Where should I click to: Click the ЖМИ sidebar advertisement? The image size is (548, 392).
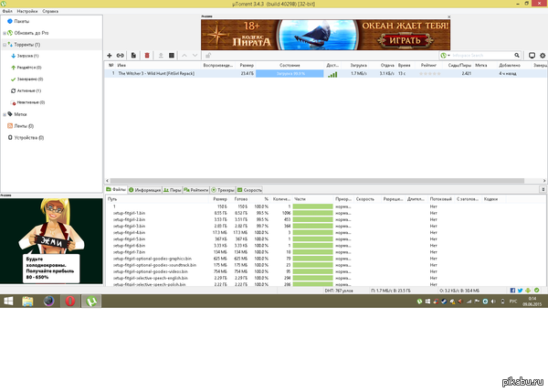point(51,241)
